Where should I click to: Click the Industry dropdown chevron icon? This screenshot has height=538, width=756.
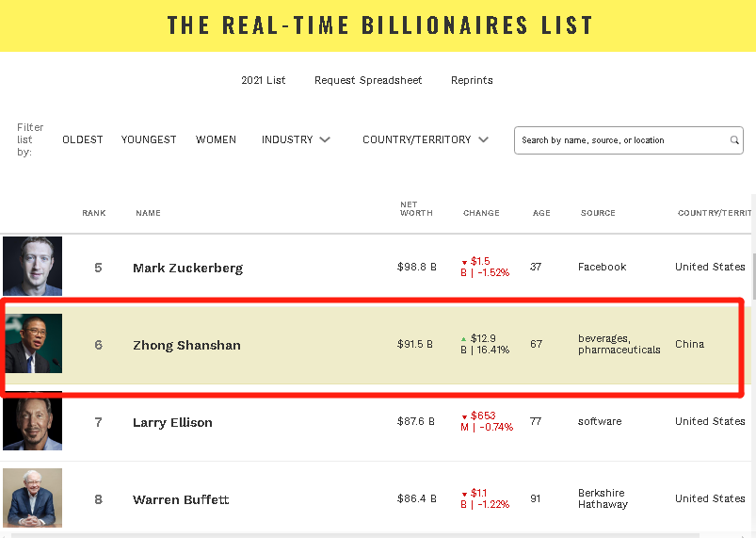click(x=325, y=139)
